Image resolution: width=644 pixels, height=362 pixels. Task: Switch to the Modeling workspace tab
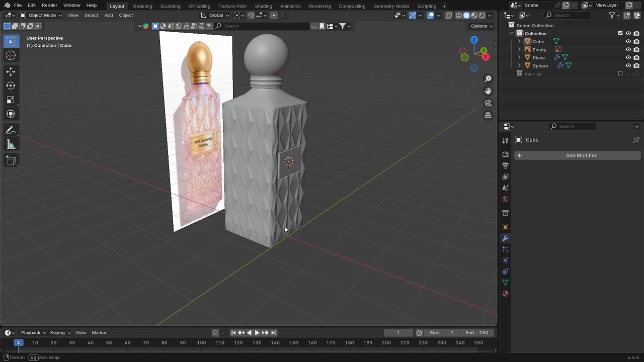tap(142, 6)
